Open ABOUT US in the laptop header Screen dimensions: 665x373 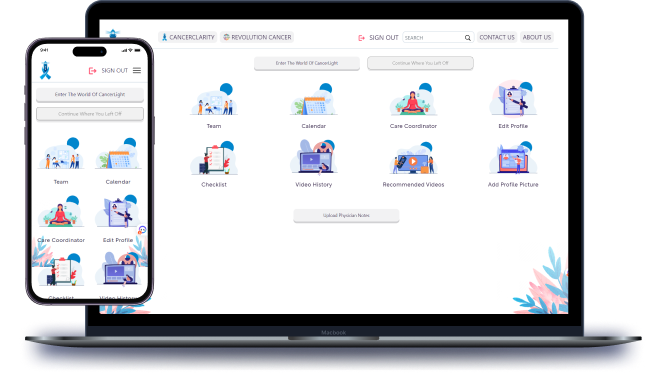pyautogui.click(x=536, y=37)
